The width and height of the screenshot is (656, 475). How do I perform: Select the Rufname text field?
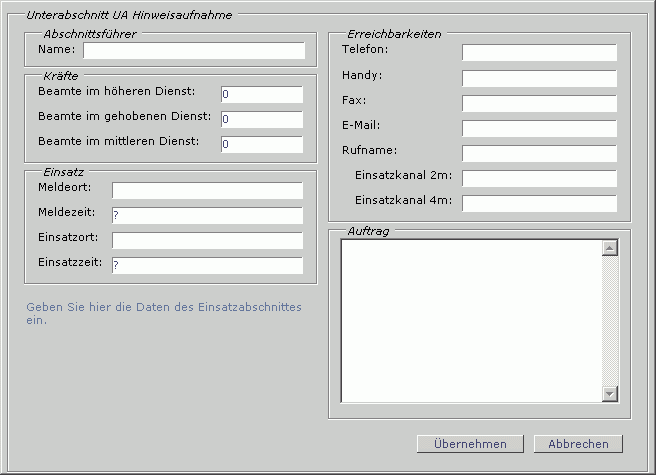[x=539, y=153]
